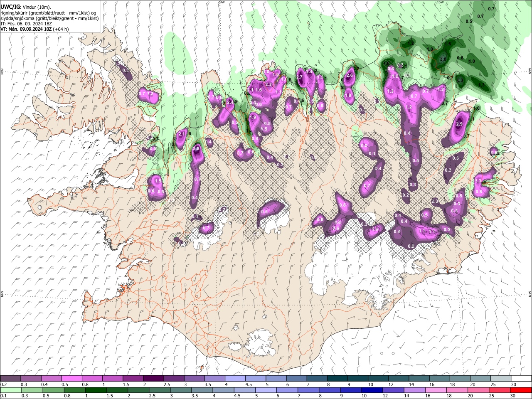The width and height of the screenshot is (532, 399).
Task: Select the deep blue rain swatch between 10 and 12
Action: pos(372,390)
